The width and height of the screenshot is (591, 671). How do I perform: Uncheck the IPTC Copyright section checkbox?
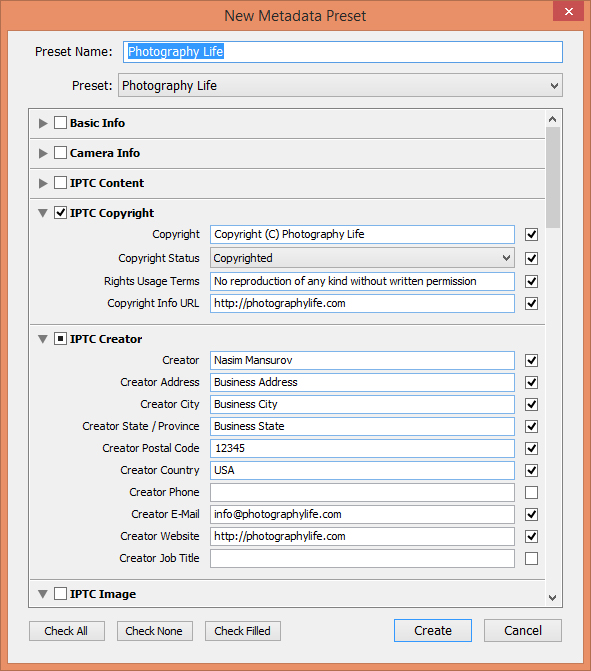(60, 212)
